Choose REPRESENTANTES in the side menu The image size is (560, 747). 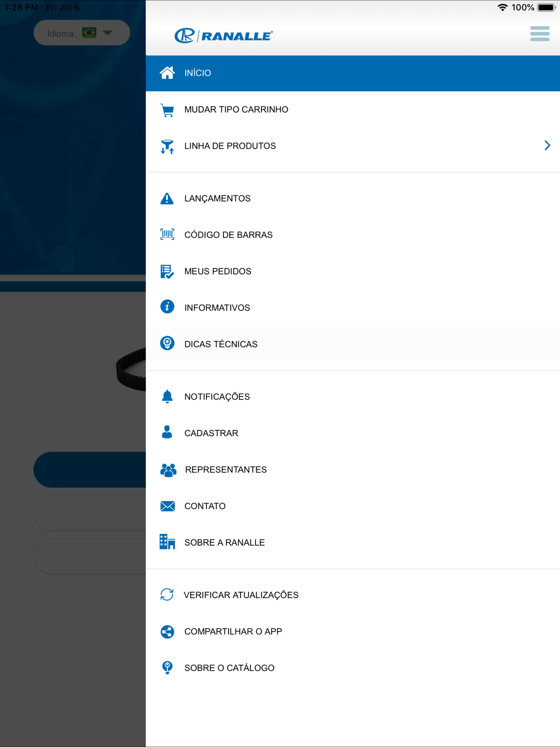coord(353,469)
